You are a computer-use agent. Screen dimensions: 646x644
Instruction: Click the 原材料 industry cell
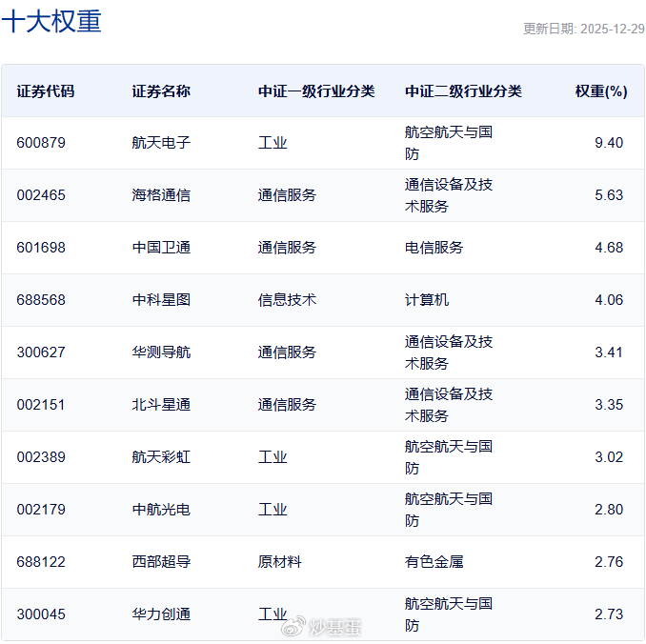click(x=280, y=562)
